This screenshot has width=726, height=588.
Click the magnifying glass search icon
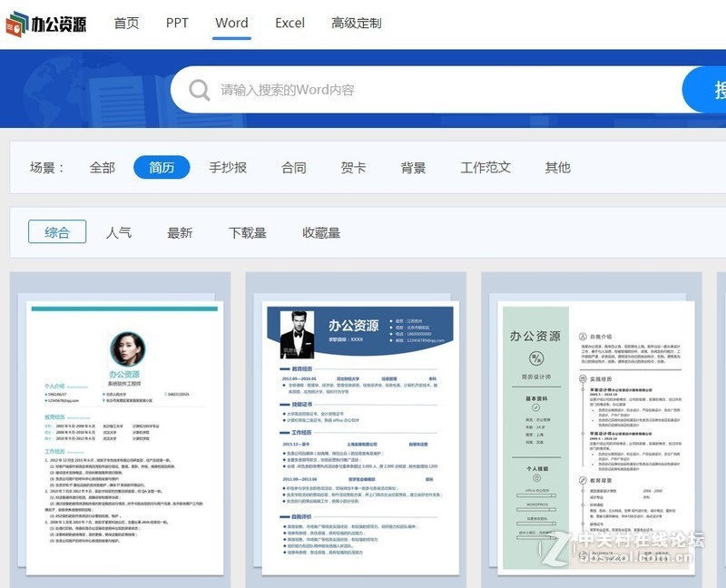[x=199, y=90]
